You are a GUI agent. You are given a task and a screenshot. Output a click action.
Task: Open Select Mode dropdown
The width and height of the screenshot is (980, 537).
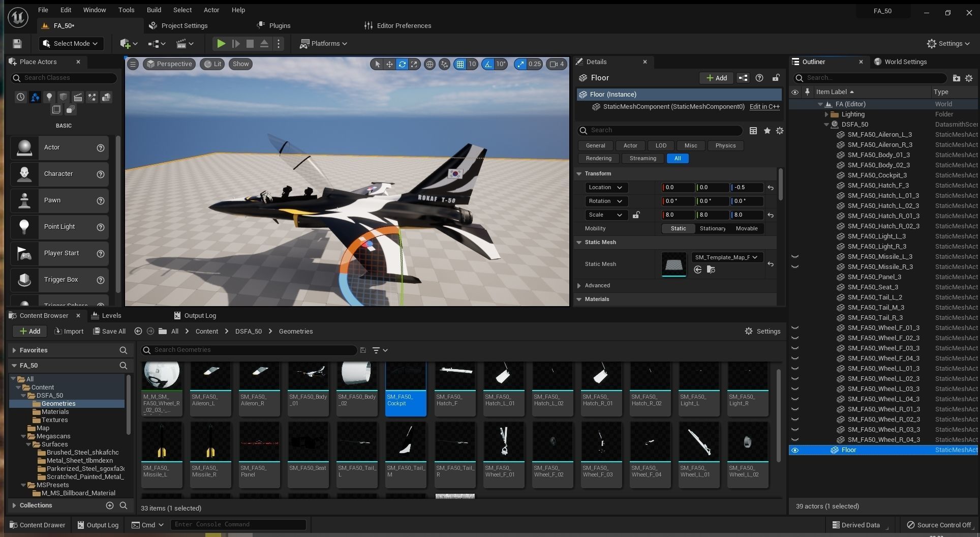point(71,44)
